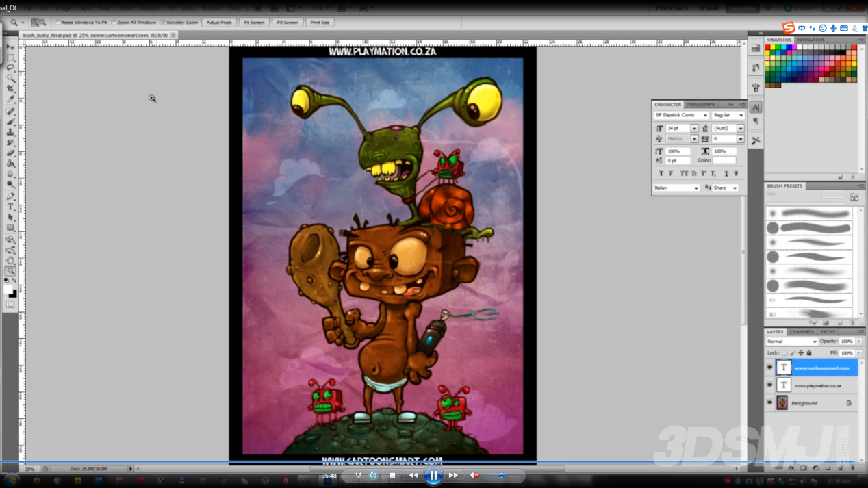This screenshot has height=488, width=868.
Task: Pause the video playback
Action: 433,476
